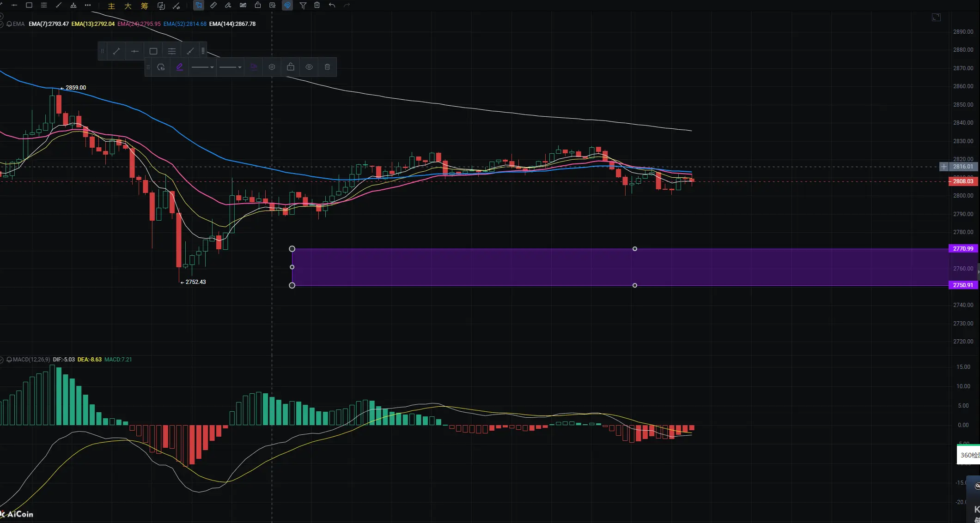The width and height of the screenshot is (980, 523).
Task: Select the rectangle tool in floating toolbar
Action: [153, 51]
